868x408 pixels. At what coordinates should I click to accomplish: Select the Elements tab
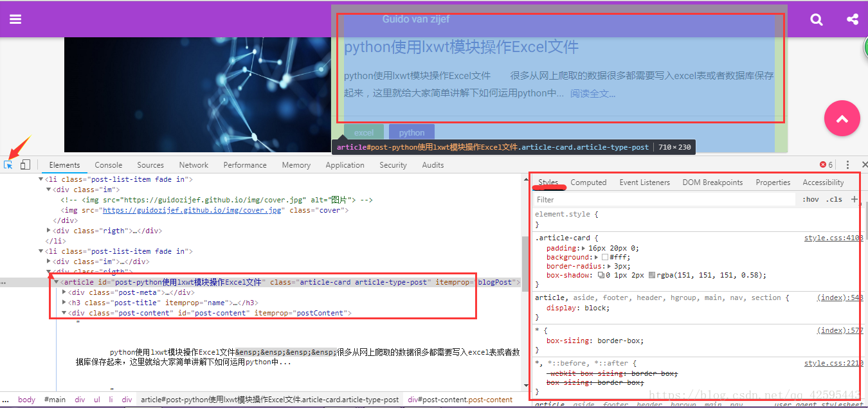tap(64, 165)
